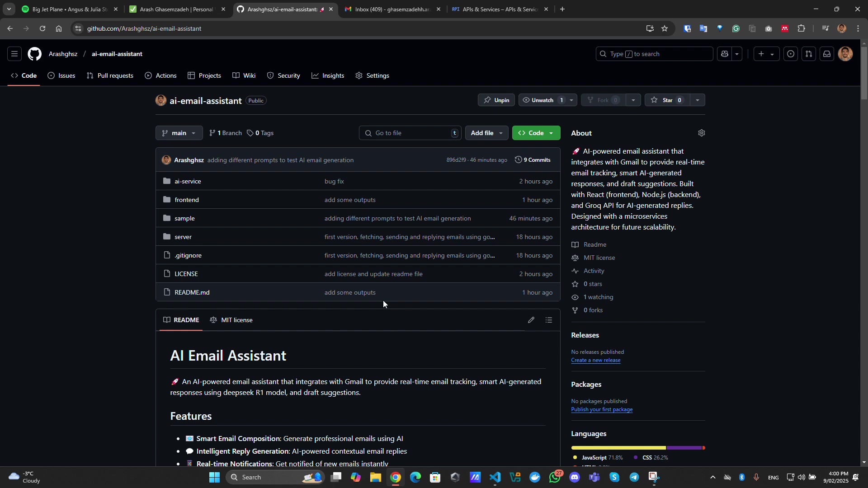
Task: Open the notifications inbox icon
Action: pyautogui.click(x=827, y=54)
